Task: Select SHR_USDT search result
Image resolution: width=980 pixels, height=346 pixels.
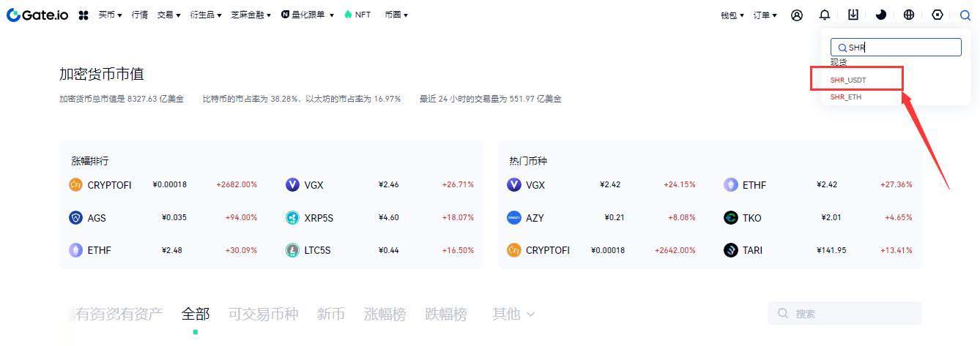Action: [x=848, y=80]
